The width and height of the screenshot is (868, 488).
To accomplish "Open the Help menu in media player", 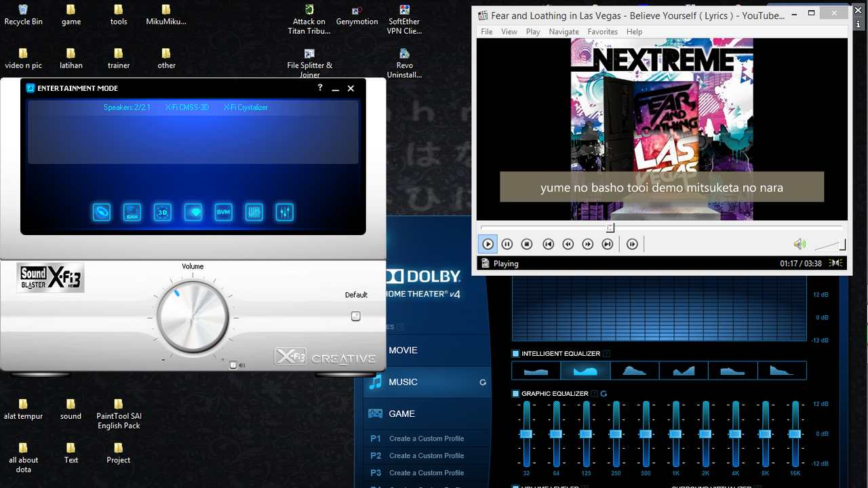I will (635, 32).
